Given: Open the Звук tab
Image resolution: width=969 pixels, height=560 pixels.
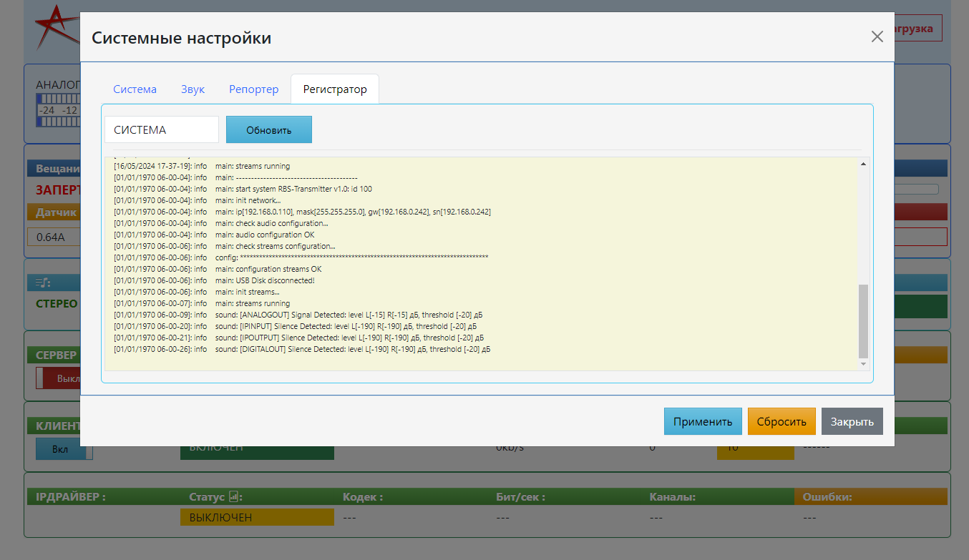Looking at the screenshot, I should click(193, 89).
